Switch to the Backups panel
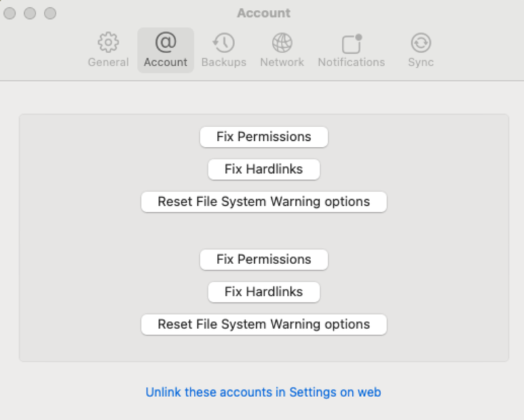Image resolution: width=524 pixels, height=420 pixels. pos(224,50)
